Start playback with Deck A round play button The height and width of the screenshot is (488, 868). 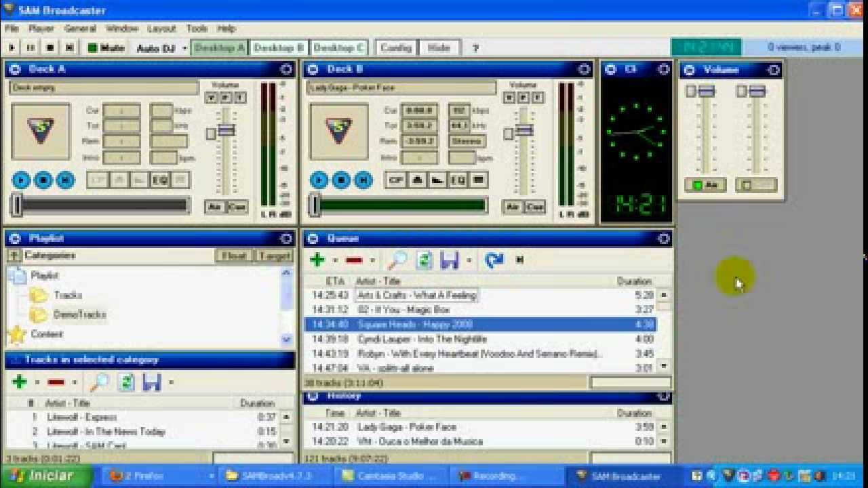(x=21, y=180)
